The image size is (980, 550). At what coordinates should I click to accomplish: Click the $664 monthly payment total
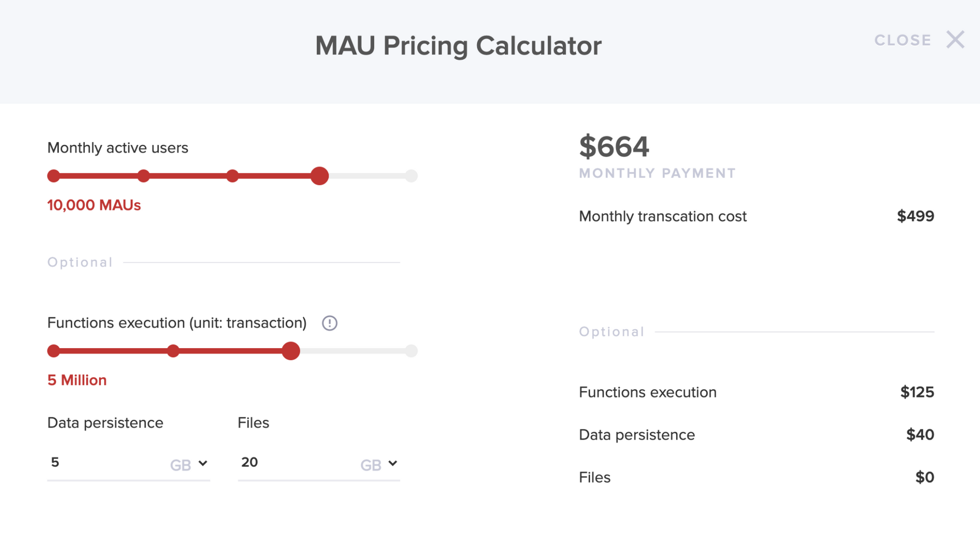click(x=614, y=146)
